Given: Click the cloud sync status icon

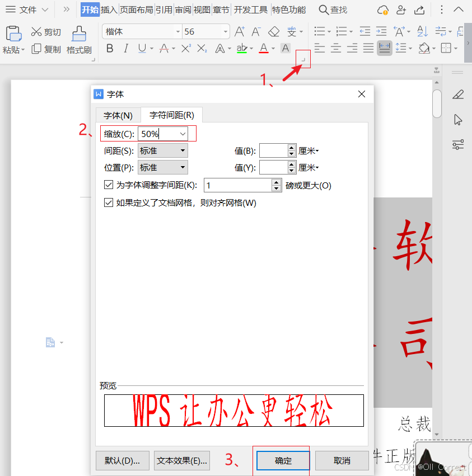Looking at the screenshot, I should (382, 10).
